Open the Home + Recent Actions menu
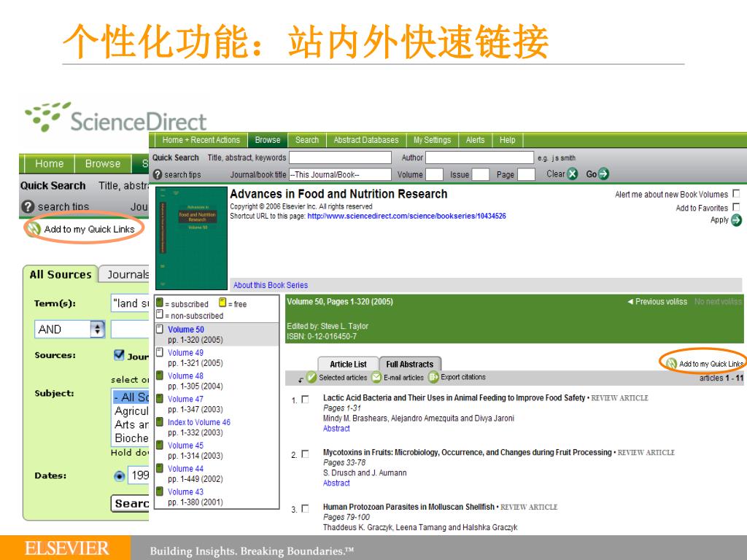The height and width of the screenshot is (560, 747). 201,140
